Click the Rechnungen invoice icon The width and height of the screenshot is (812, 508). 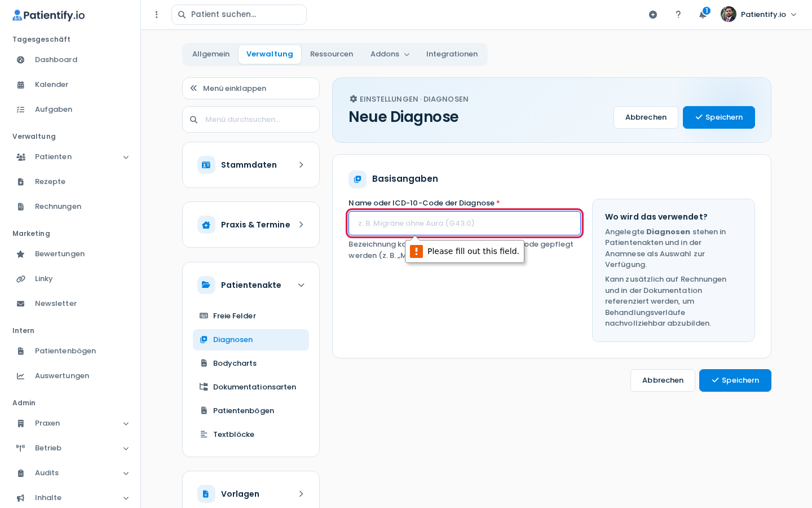tap(21, 207)
